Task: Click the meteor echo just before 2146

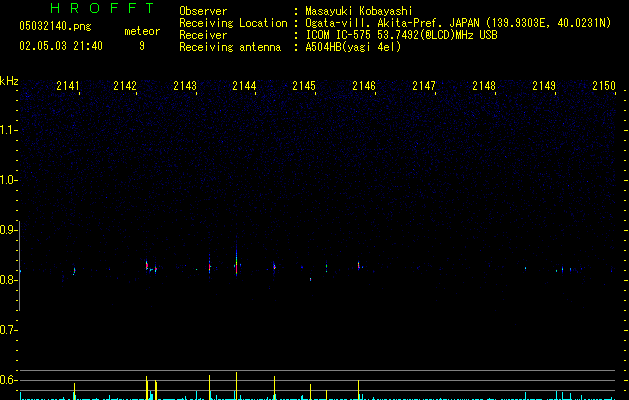Action: pos(359,266)
